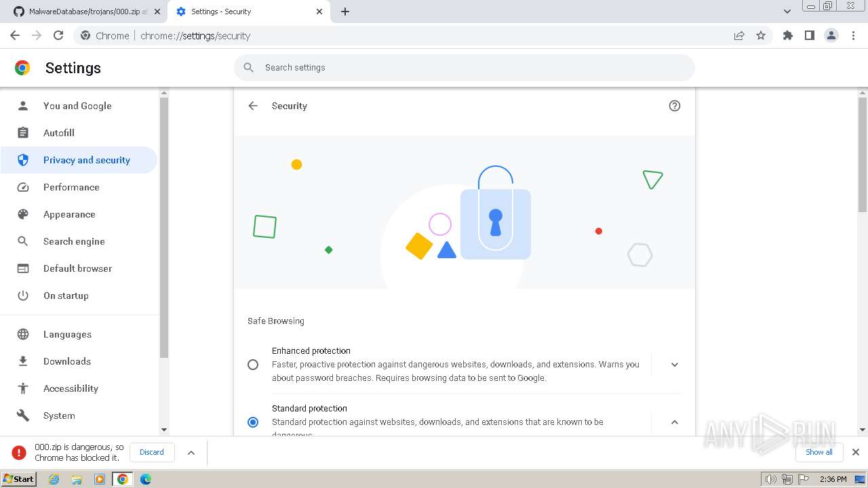Open Autofill settings

79,133
